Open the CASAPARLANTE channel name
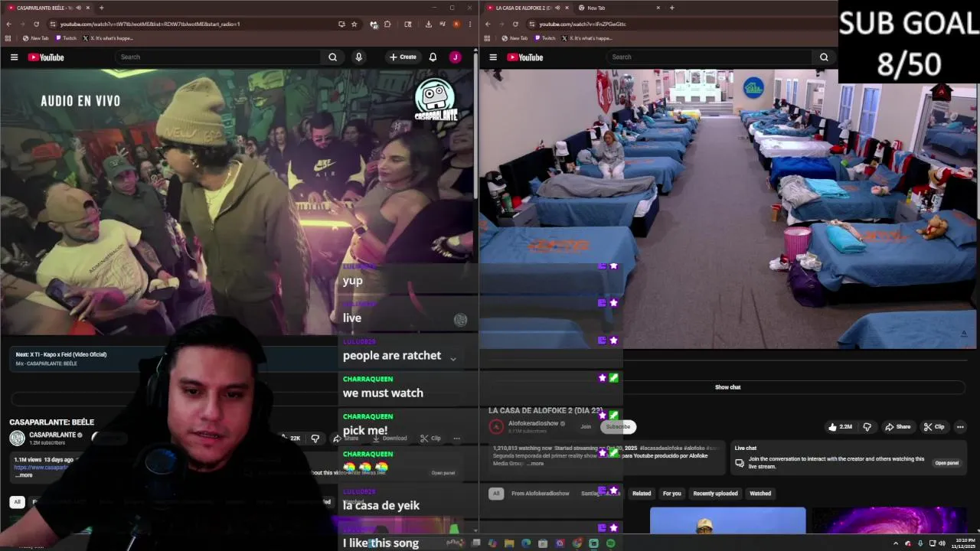The height and width of the screenshot is (551, 980). 52,435
